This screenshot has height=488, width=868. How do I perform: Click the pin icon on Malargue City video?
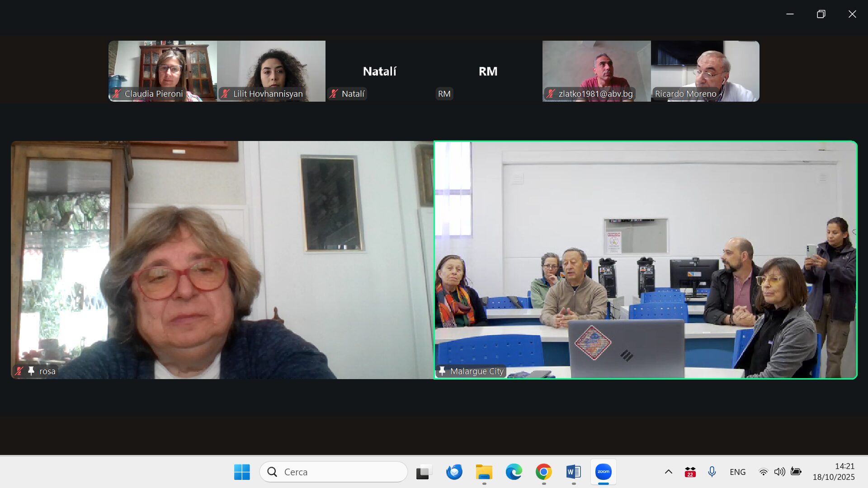click(x=442, y=371)
